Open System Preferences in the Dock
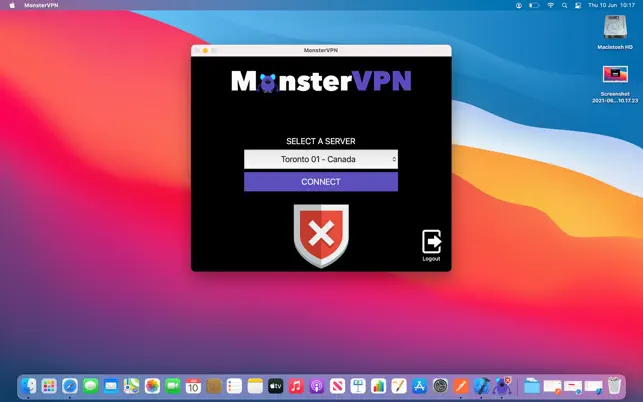The width and height of the screenshot is (643, 402). (440, 386)
